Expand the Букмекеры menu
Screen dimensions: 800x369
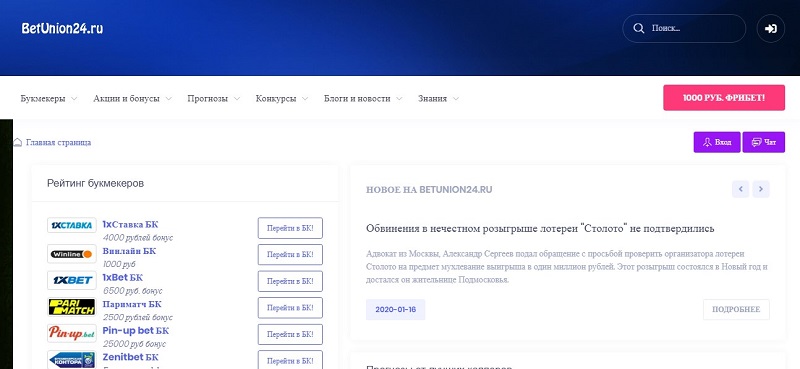tap(49, 99)
